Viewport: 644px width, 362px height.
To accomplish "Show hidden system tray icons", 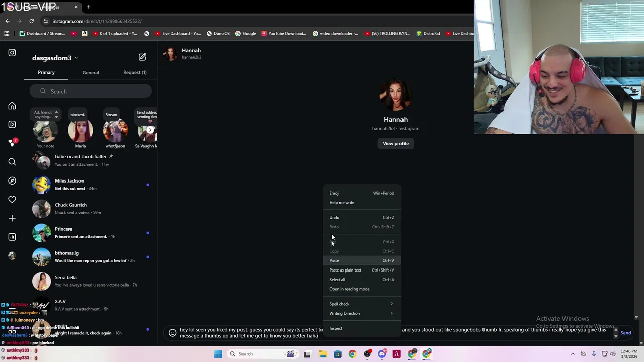I will pyautogui.click(x=572, y=354).
